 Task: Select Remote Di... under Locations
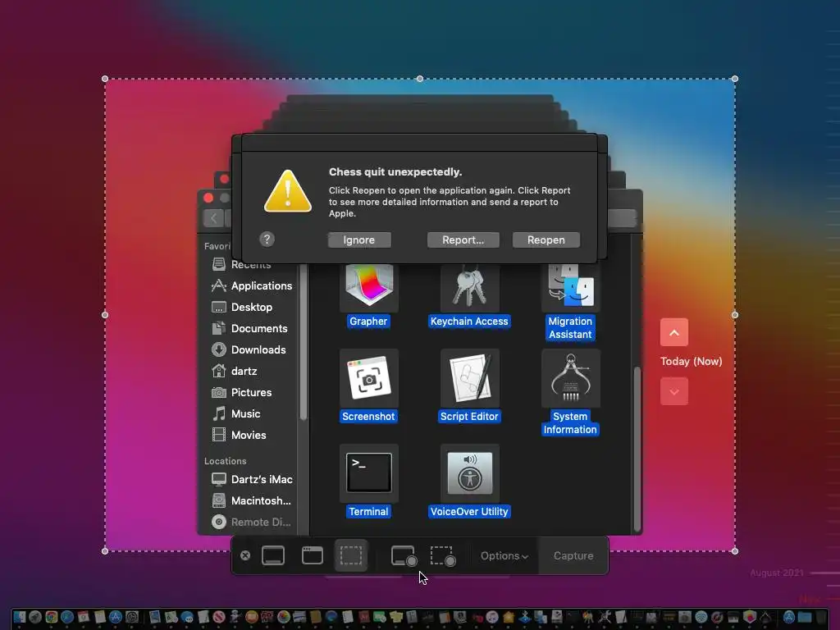point(251,523)
